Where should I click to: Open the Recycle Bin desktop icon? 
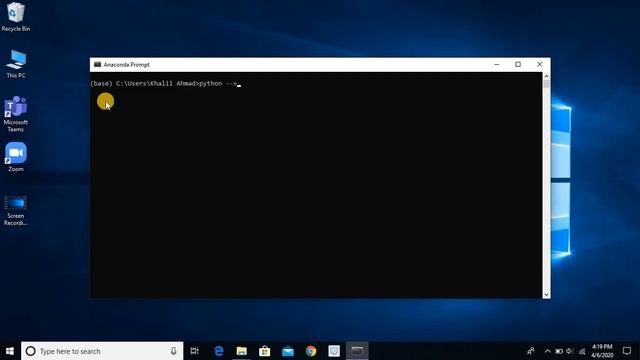tap(16, 17)
